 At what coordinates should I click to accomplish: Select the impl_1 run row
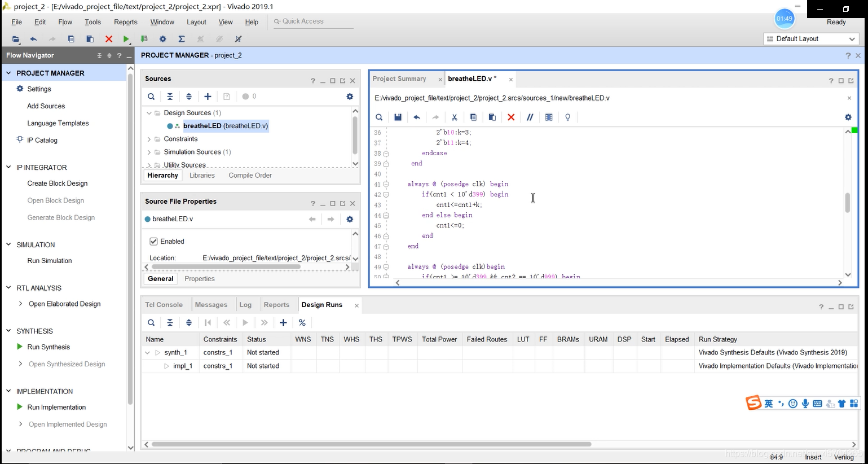499,366
